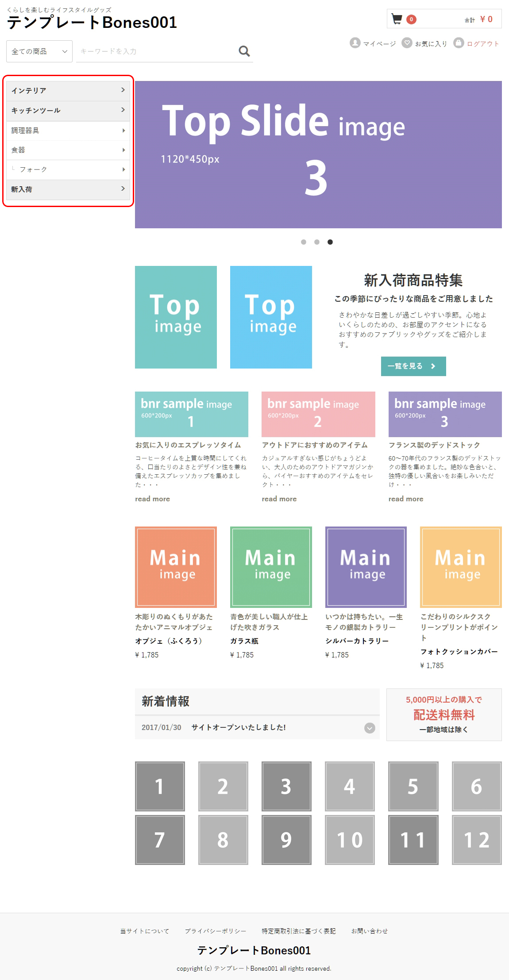Viewport: 509px width, 980px height.
Task: Click the shopping cart icon
Action: pos(397,19)
